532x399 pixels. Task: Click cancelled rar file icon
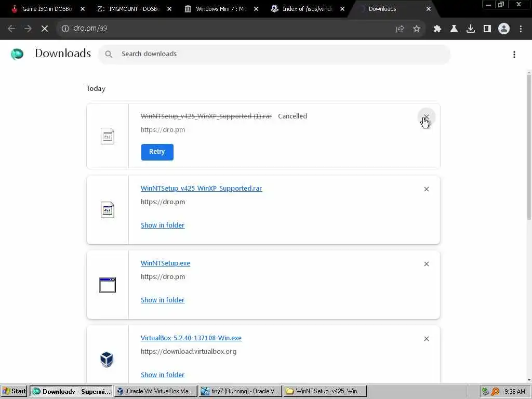[x=108, y=137]
